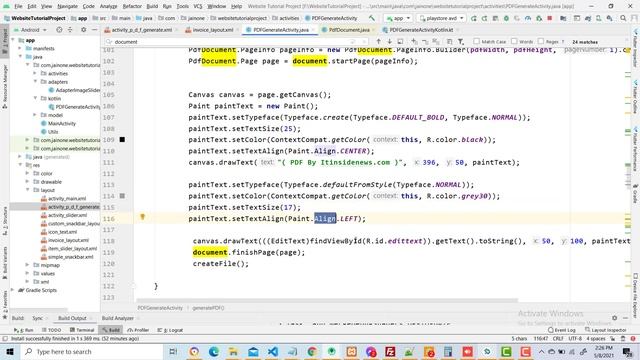Open Event Log in status bar

pos(562,330)
